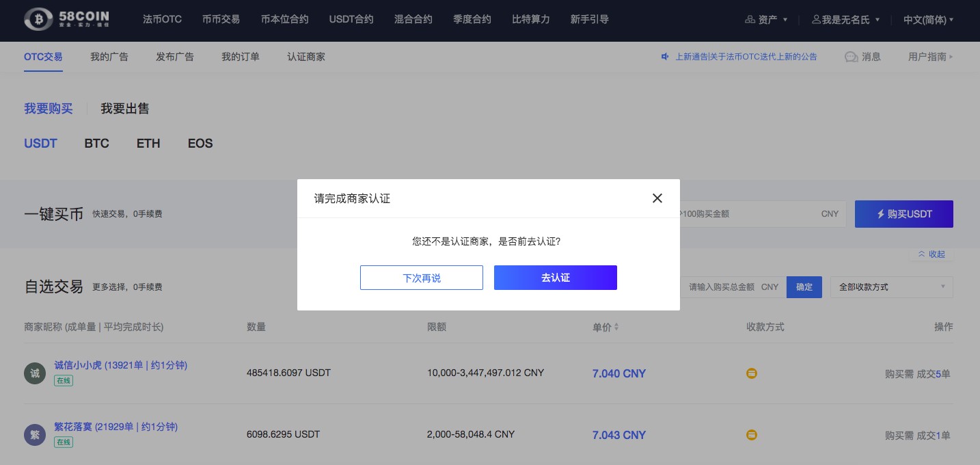Switch to the 我要出售 tab
The height and width of the screenshot is (465, 980).
pyautogui.click(x=125, y=109)
